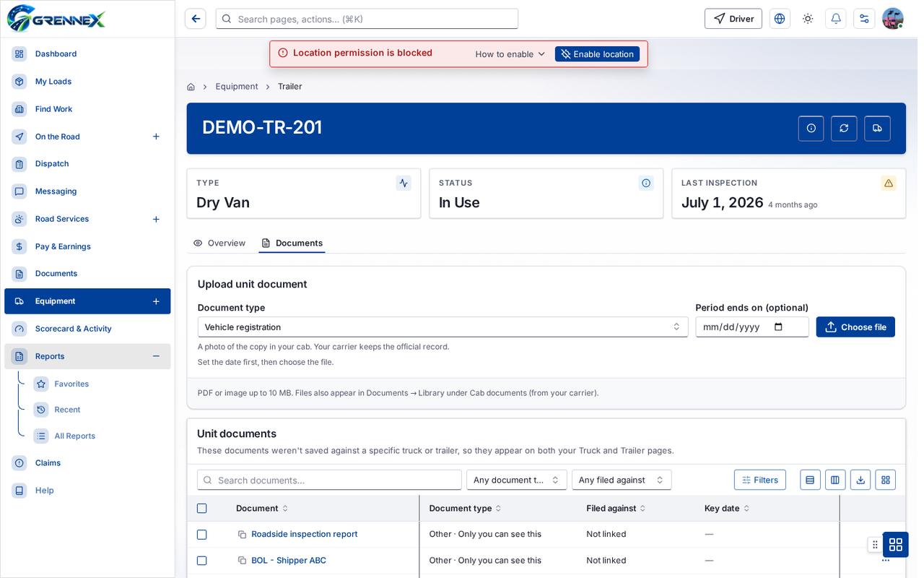Toggle the light/dark theme sun icon
Image resolution: width=924 pixels, height=578 pixels.
point(808,19)
